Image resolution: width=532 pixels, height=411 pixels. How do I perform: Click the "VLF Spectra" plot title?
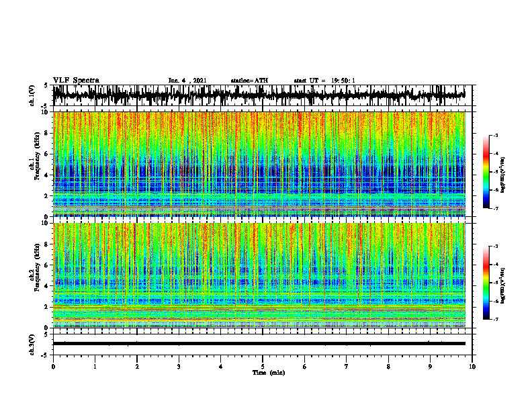click(x=76, y=81)
